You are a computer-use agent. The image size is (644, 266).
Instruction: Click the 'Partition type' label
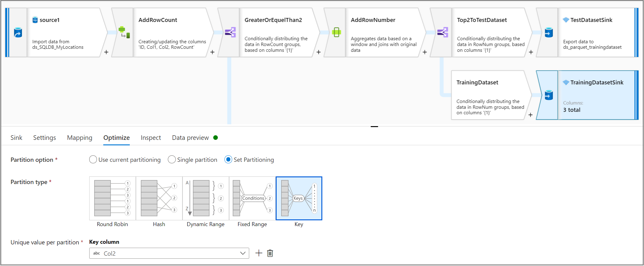pyautogui.click(x=29, y=182)
